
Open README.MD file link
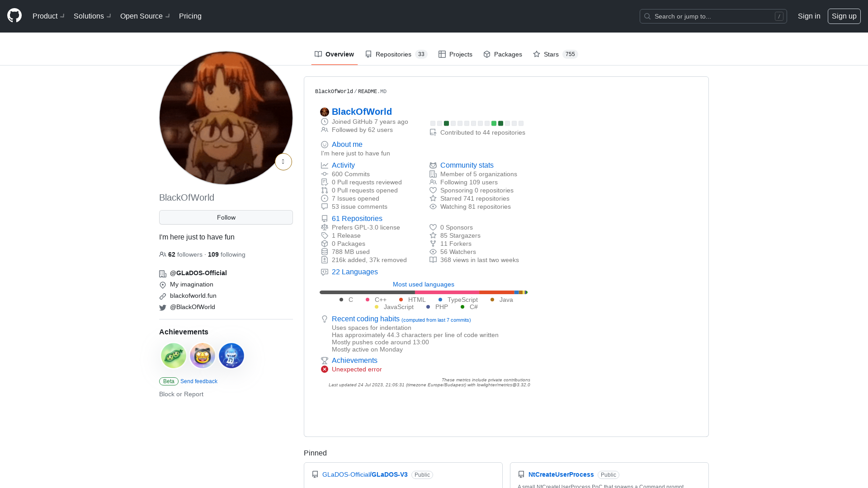click(372, 91)
